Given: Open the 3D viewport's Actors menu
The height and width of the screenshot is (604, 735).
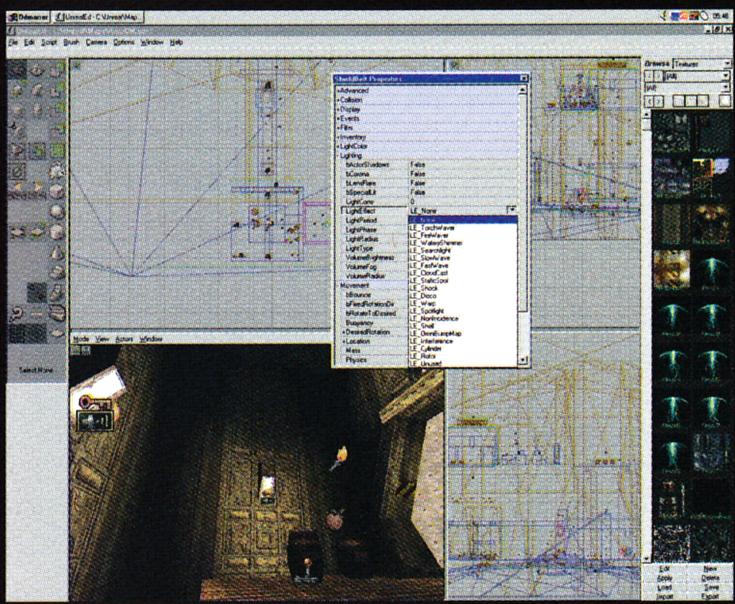Looking at the screenshot, I should coord(124,339).
